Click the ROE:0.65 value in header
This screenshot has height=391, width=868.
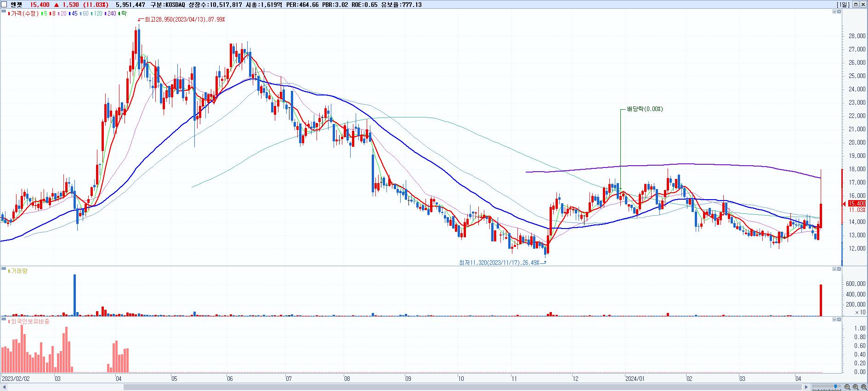(x=364, y=5)
